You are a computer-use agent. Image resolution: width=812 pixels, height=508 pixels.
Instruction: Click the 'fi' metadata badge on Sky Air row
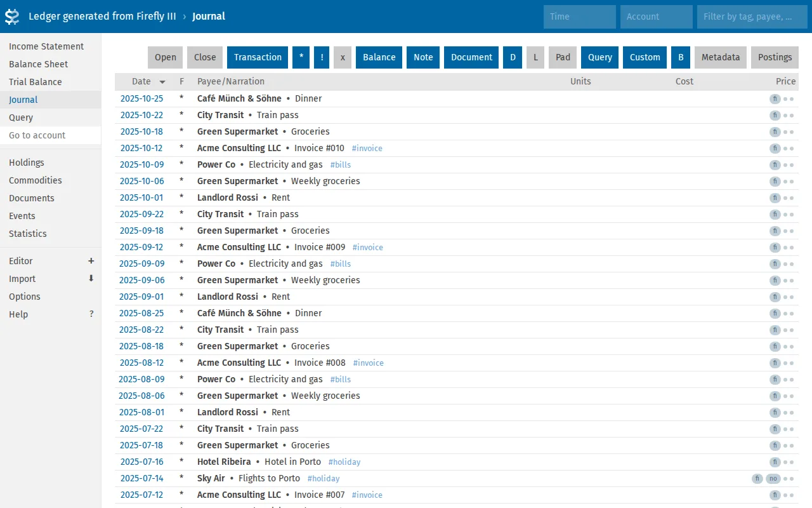pos(757,479)
